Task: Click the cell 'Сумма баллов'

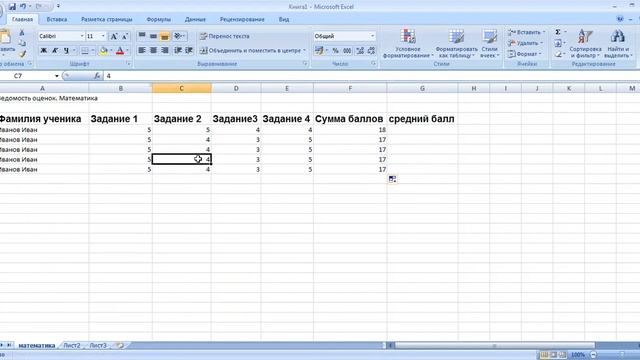Action: (350, 119)
